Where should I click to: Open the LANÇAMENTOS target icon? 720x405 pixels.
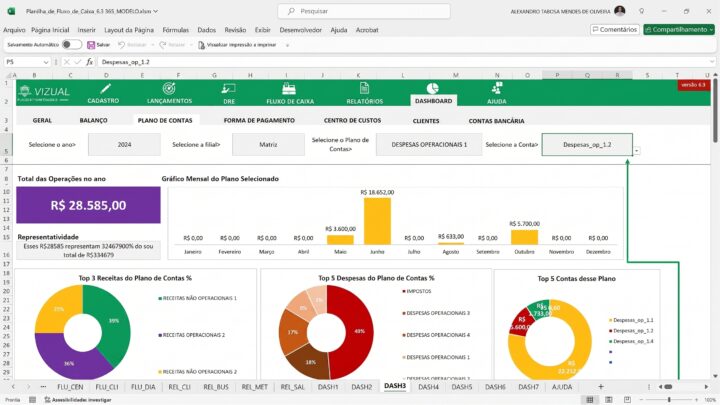click(169, 88)
